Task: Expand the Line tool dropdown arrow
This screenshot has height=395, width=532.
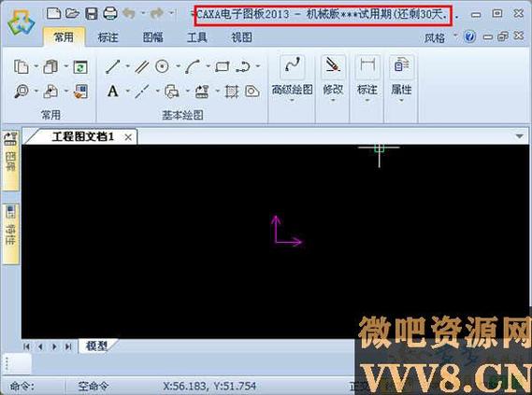Action: (127, 66)
